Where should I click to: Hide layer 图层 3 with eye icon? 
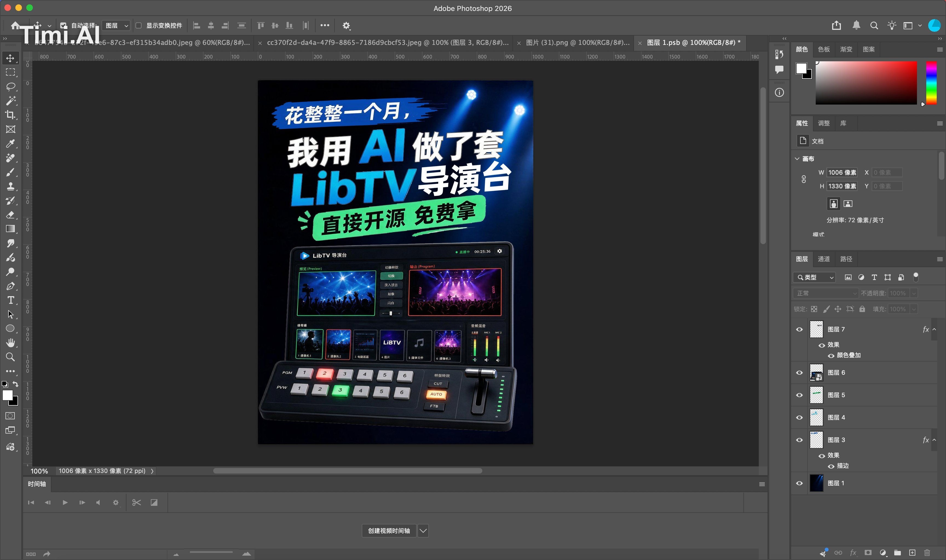tap(799, 440)
